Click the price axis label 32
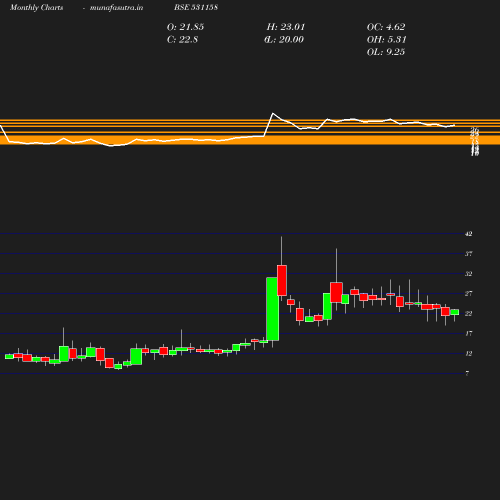The height and width of the screenshot is (500, 500). point(469,274)
